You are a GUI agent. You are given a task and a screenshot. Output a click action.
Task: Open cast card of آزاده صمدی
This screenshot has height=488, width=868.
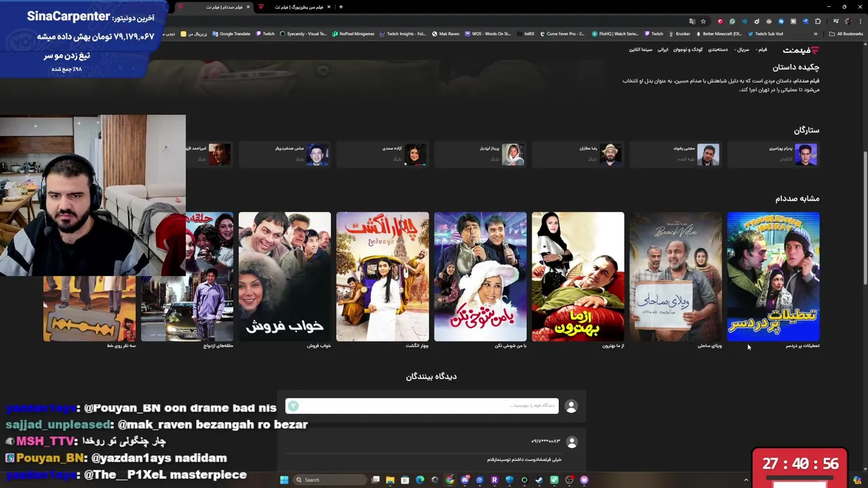(x=382, y=154)
